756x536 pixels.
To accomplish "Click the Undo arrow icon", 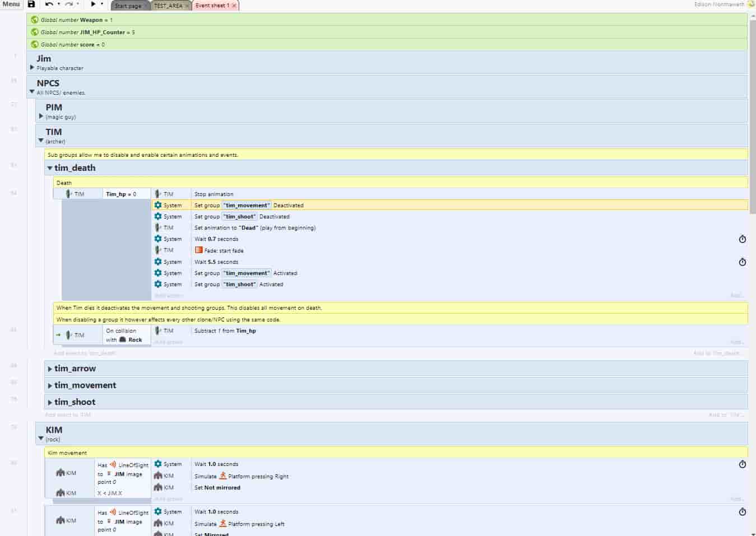I will [49, 4].
